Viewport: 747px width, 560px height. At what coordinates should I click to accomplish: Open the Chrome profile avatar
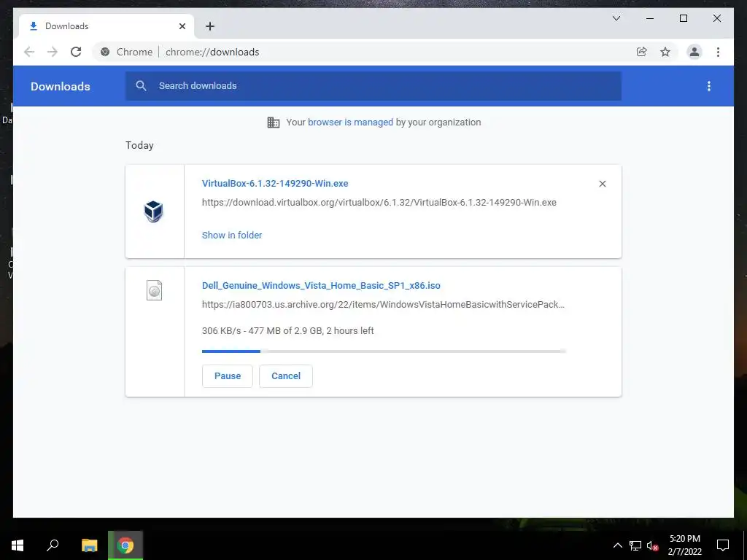(x=694, y=52)
